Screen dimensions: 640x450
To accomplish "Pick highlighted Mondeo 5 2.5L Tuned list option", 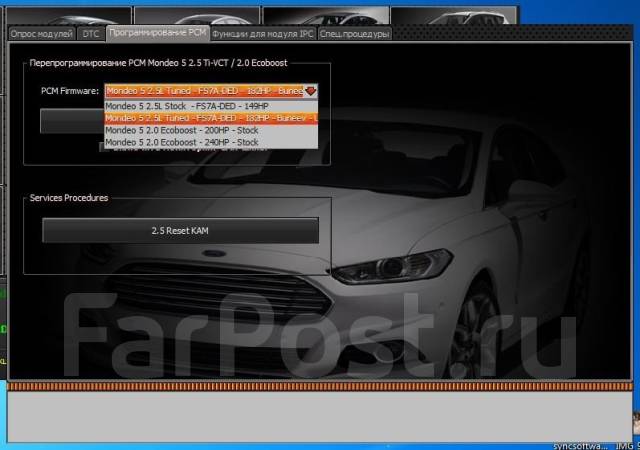I will 210,117.
